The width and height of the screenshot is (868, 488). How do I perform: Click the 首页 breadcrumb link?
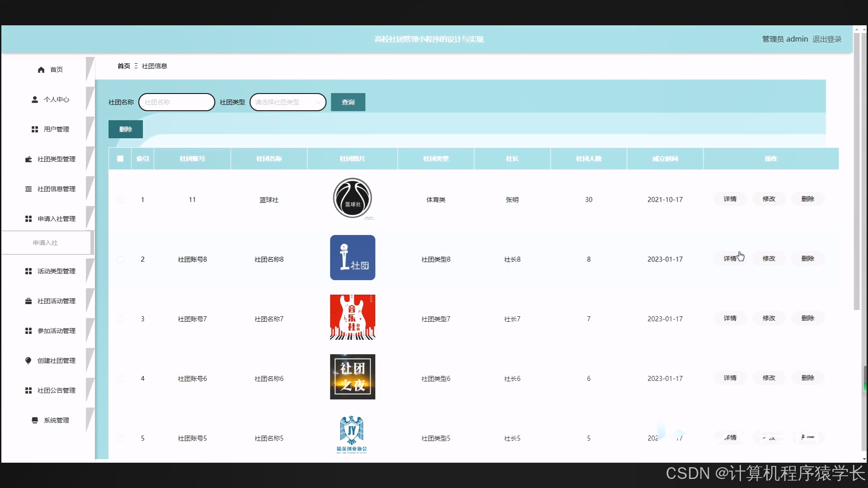click(124, 66)
